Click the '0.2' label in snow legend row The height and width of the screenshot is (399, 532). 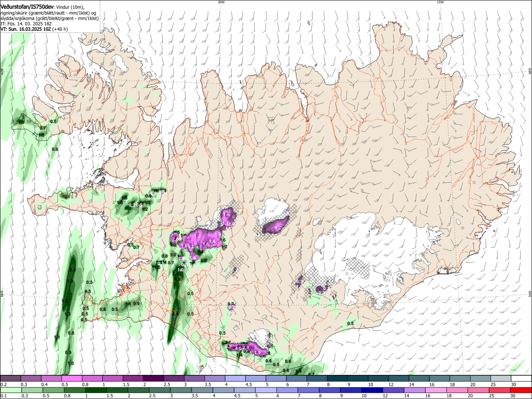pyautogui.click(x=4, y=384)
